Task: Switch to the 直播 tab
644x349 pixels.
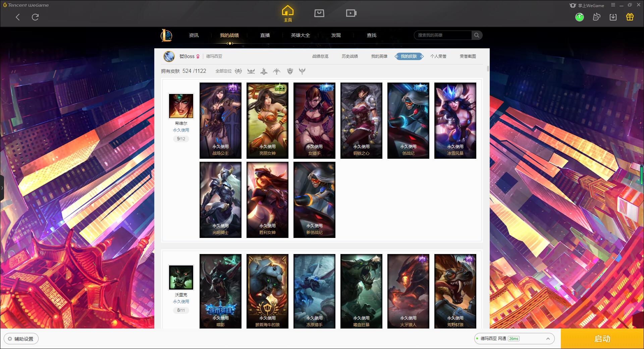Action: click(x=265, y=35)
